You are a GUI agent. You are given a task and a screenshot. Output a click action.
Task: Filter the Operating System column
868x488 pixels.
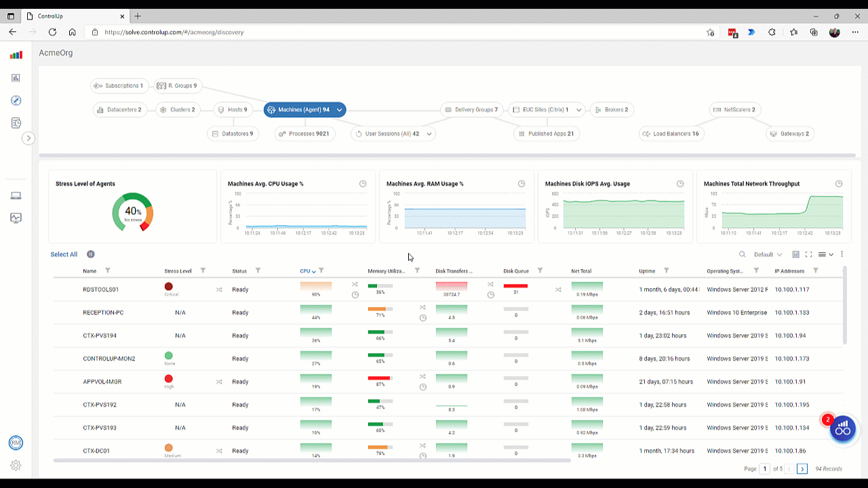[756, 271]
